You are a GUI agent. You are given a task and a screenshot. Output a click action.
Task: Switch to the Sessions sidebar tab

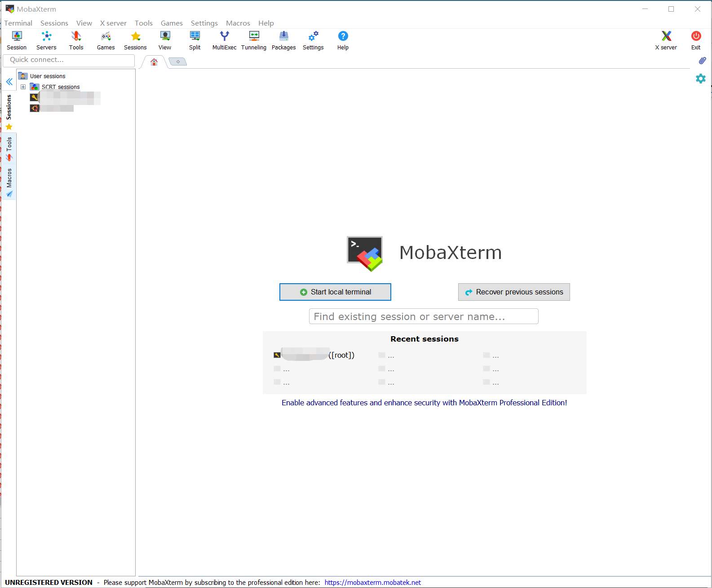(x=9, y=112)
